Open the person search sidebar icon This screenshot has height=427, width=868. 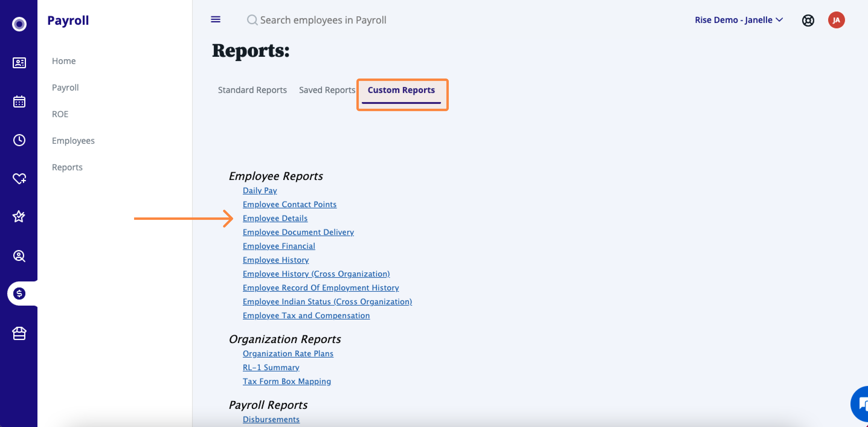(x=19, y=256)
